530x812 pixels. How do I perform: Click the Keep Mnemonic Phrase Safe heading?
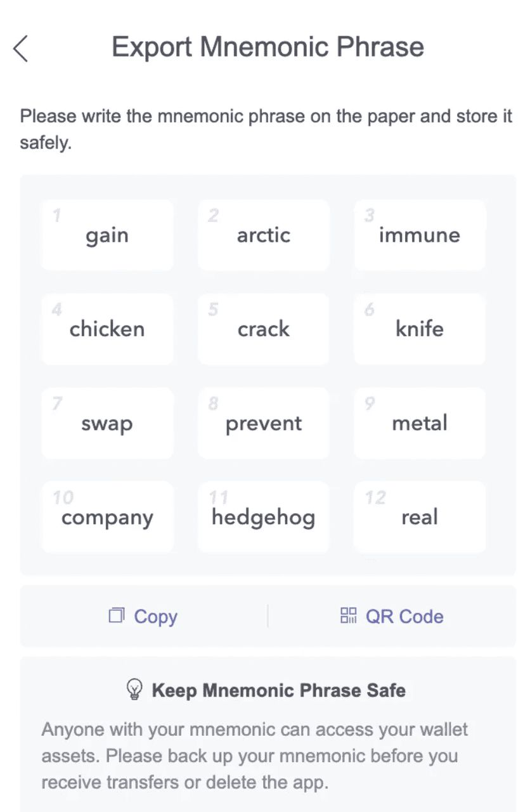(x=278, y=690)
